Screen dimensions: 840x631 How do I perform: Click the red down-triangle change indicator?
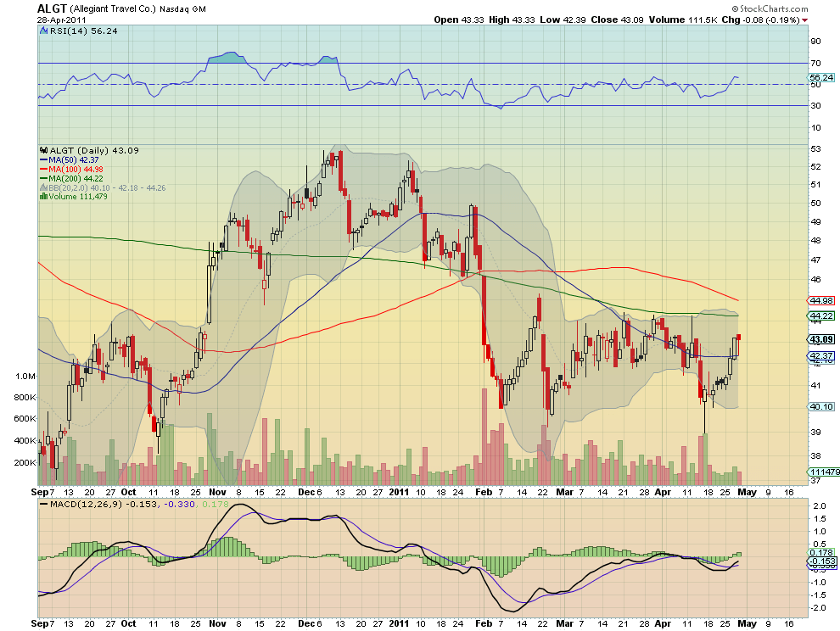point(805,20)
